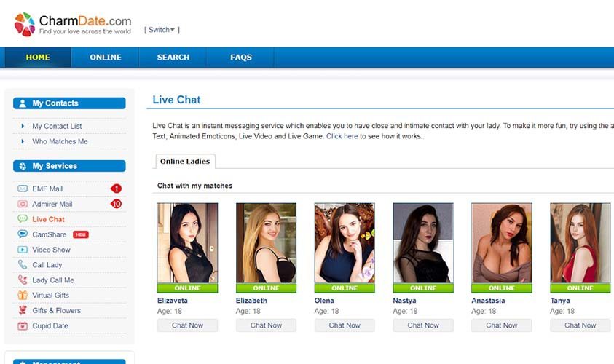
Task: Click the Virtual Gifts present icon
Action: 23,295
